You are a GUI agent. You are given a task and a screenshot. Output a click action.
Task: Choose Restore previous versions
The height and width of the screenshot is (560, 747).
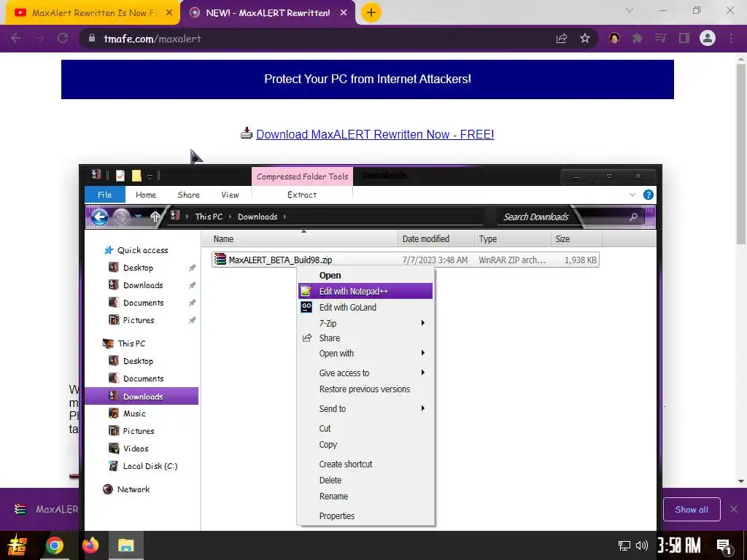[365, 389]
